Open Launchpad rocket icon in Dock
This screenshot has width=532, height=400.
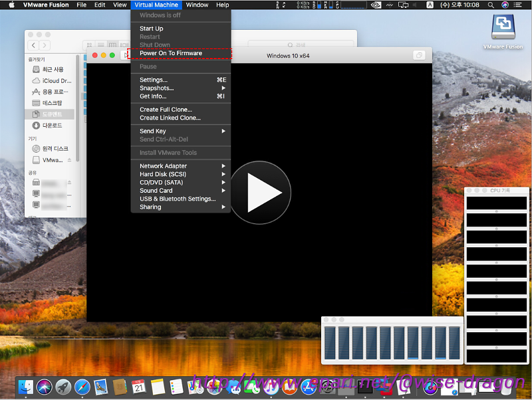(x=63, y=387)
